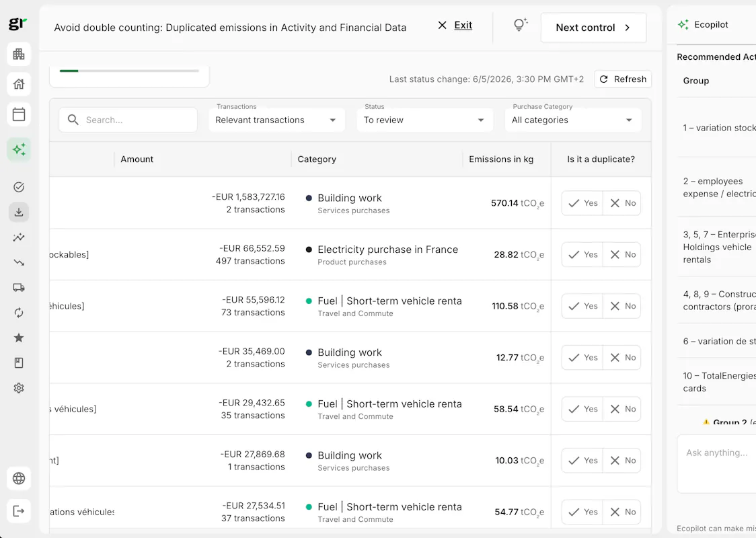756x538 pixels.
Task: Click the Last status change timestamp
Action: (486, 79)
